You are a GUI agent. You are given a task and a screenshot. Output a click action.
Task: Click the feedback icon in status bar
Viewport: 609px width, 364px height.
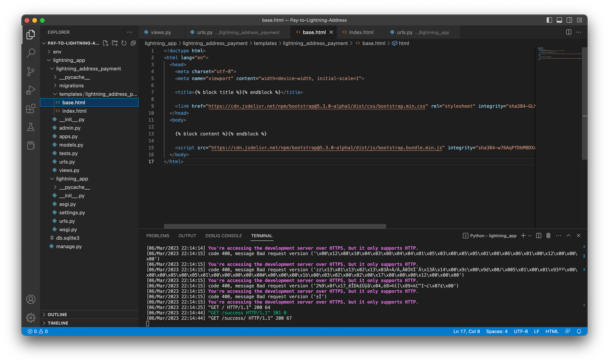(x=568, y=331)
